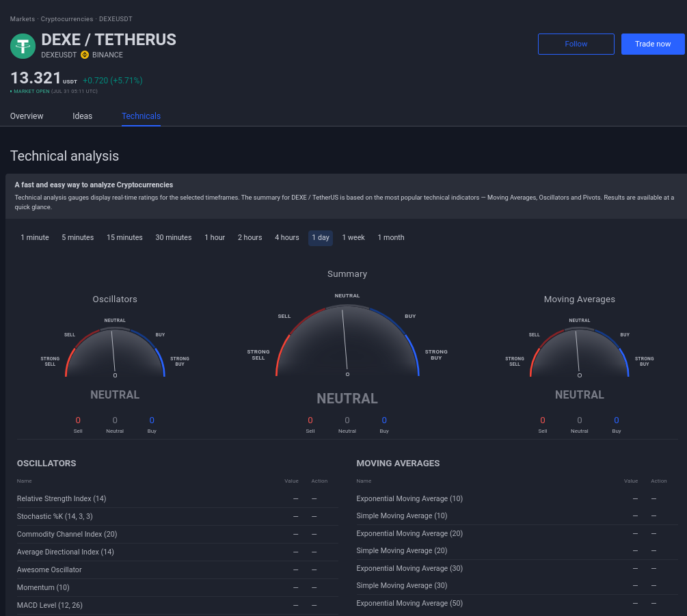Click the MARKET OPEN status text

tap(31, 91)
